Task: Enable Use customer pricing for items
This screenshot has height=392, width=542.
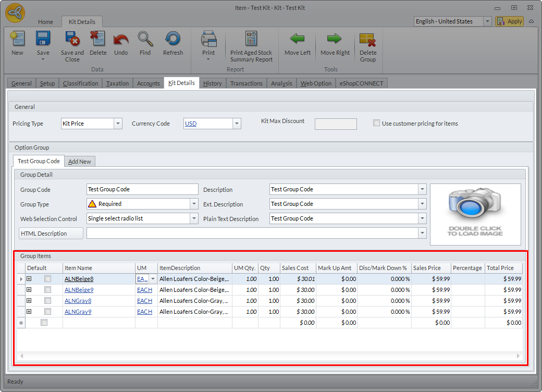Action: tap(377, 124)
